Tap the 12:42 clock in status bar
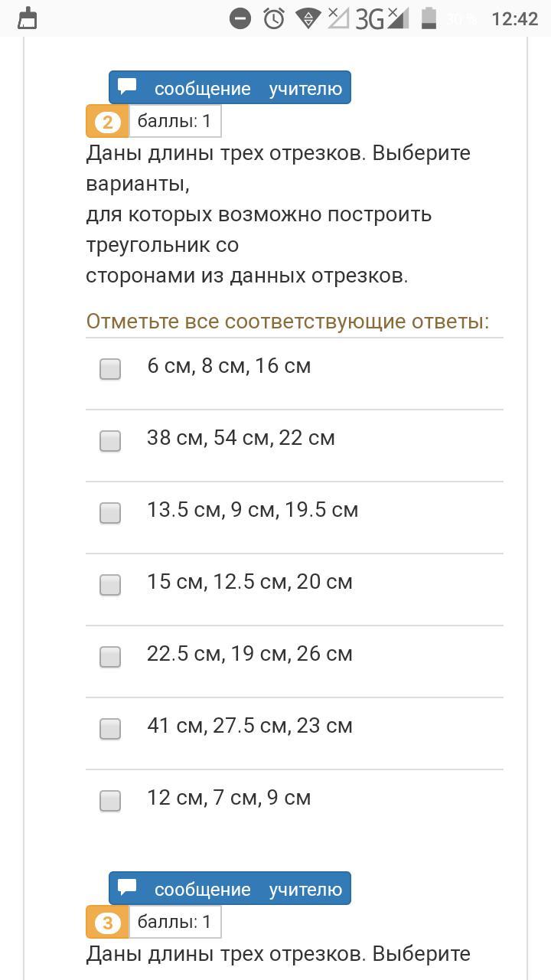The height and width of the screenshot is (980, 551). pos(514,18)
